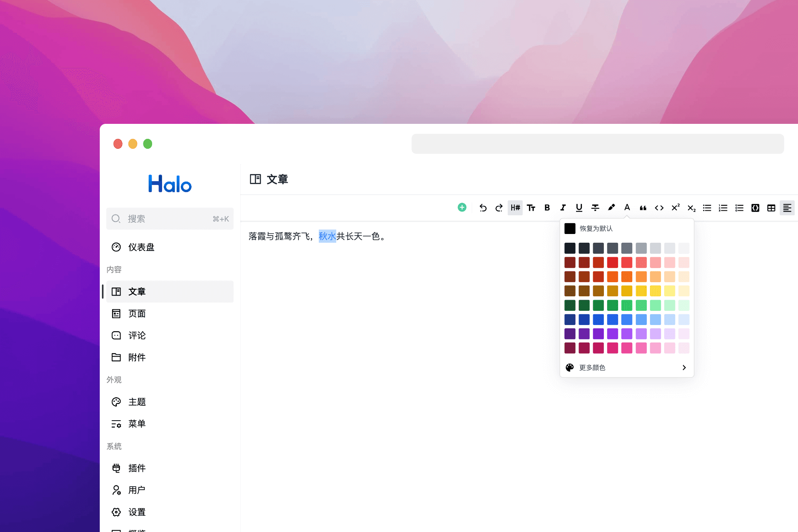
Task: Click the Italic icon in the toolbar
Action: [563, 208]
